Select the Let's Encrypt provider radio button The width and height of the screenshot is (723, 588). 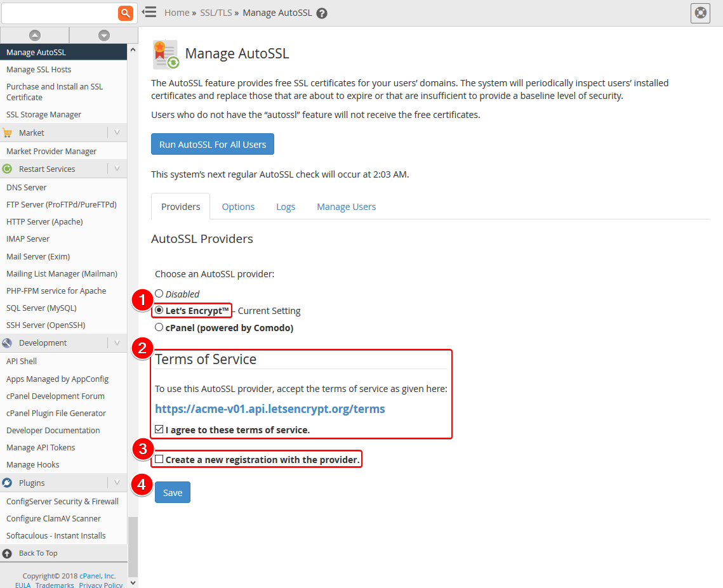[x=159, y=310]
